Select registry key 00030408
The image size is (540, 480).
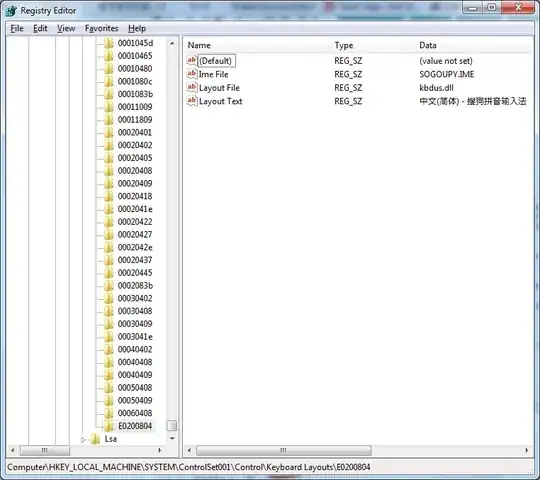pyautogui.click(x=135, y=311)
